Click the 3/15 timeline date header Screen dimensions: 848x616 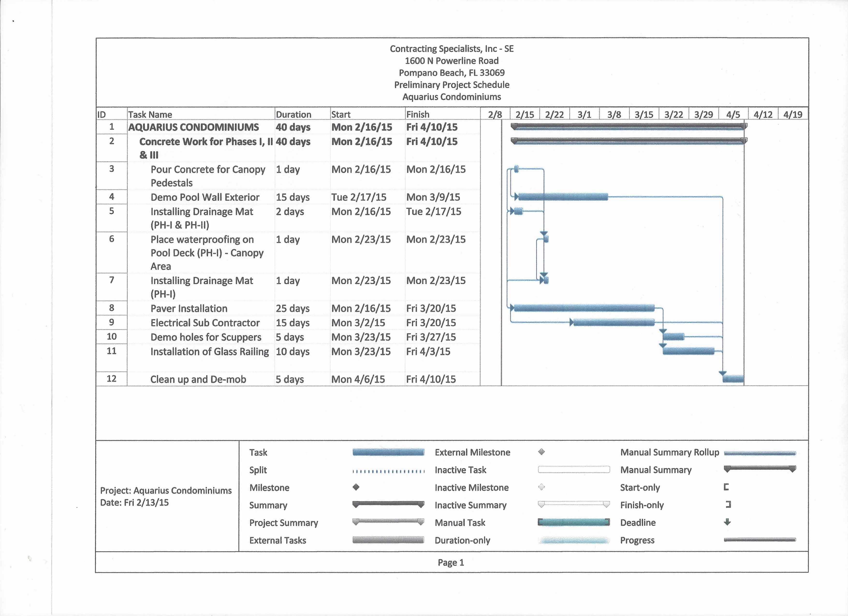[643, 114]
